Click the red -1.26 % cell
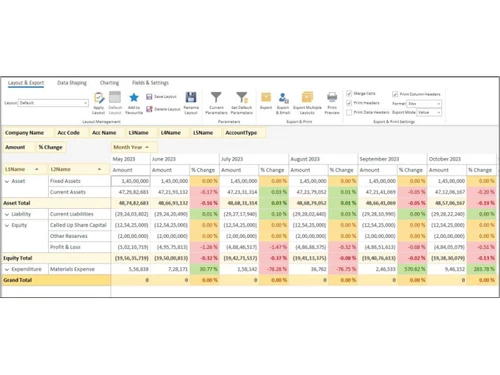 point(204,247)
